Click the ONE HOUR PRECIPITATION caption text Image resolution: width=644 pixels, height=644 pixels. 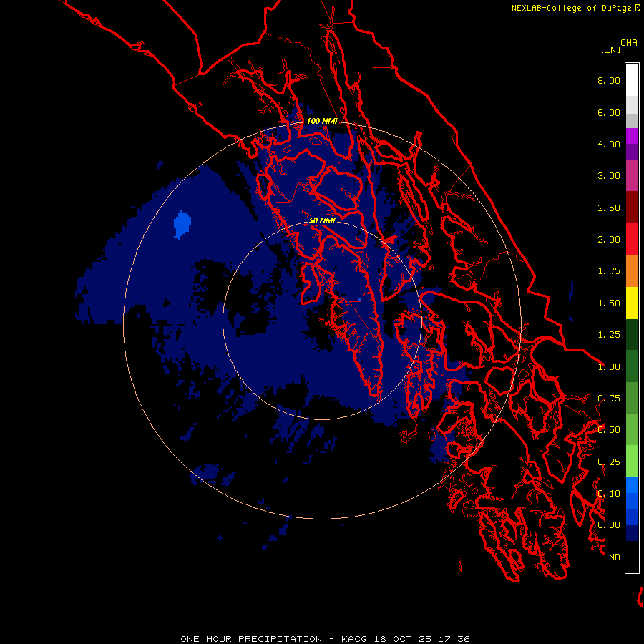[x=251, y=639]
